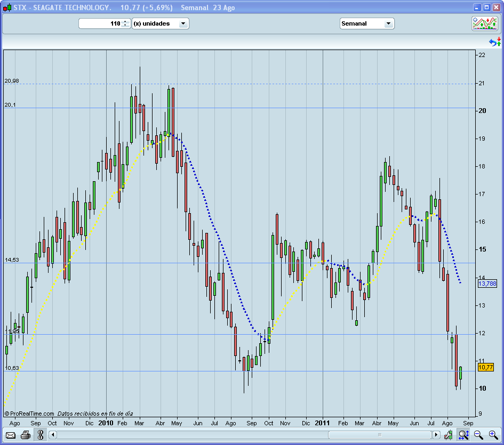Screen dimensions: 504x445
Task: Select the variable zoom magnifier tool
Action: (463, 435)
